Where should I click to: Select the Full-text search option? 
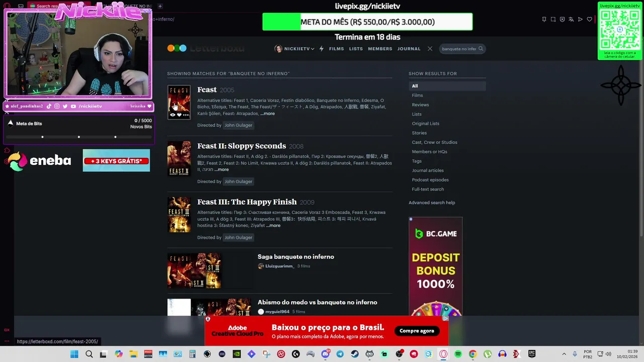[428, 189]
